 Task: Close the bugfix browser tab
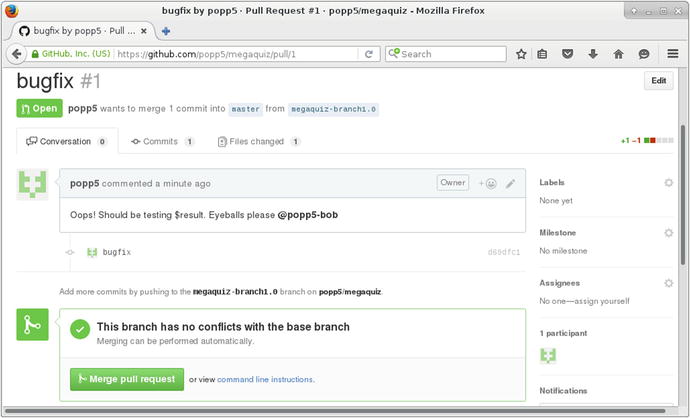[143, 31]
